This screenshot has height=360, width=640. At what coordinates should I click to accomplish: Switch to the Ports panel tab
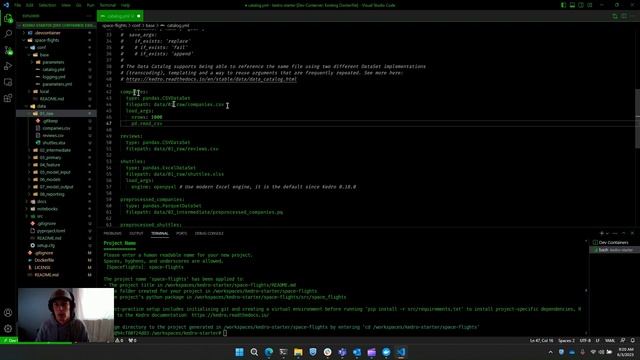tap(181, 233)
